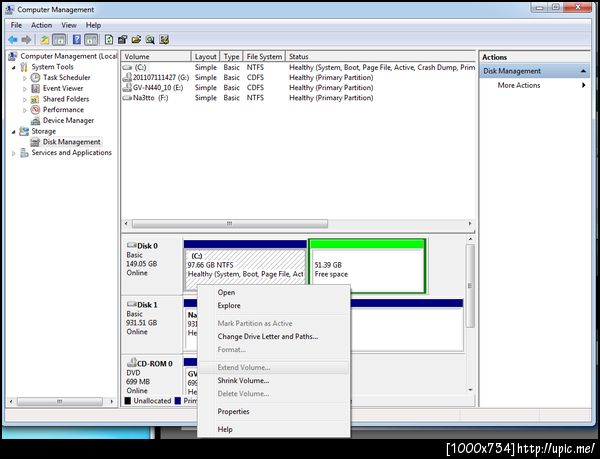
Task: Sort by the File System column header
Action: (264, 57)
